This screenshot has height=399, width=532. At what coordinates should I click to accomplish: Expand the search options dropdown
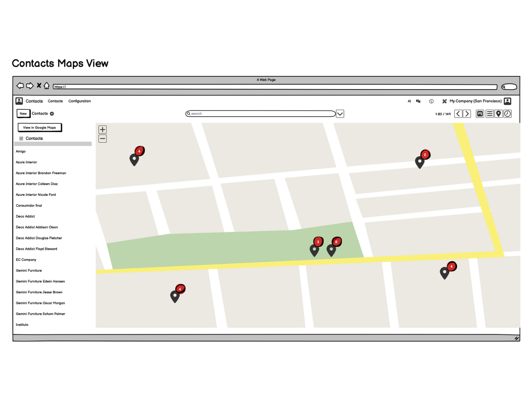[340, 114]
